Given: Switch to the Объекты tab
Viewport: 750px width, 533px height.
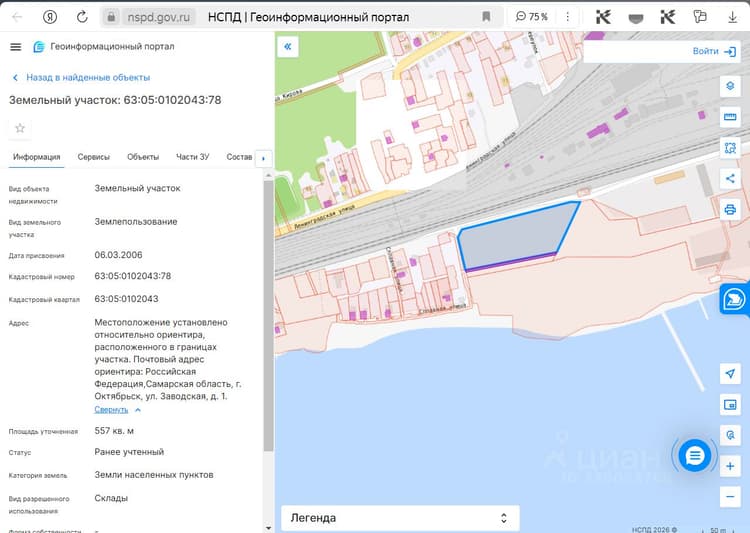Looking at the screenshot, I should coord(143,157).
